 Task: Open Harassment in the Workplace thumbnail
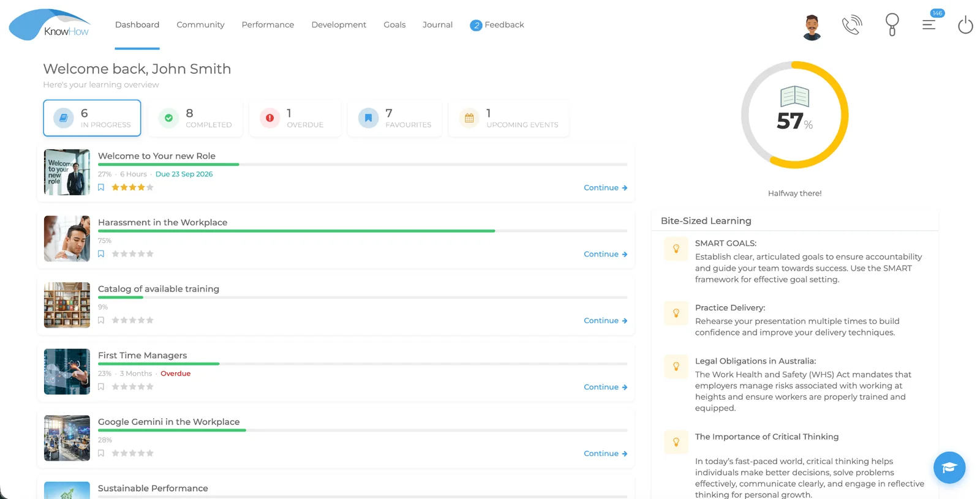coord(67,239)
